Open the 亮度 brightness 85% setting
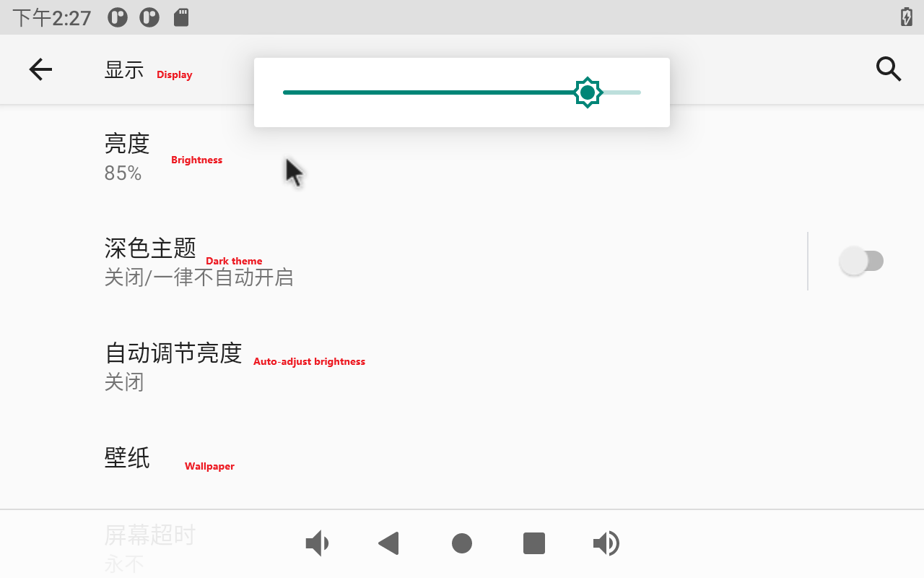924x578 pixels. pyautogui.click(x=127, y=157)
